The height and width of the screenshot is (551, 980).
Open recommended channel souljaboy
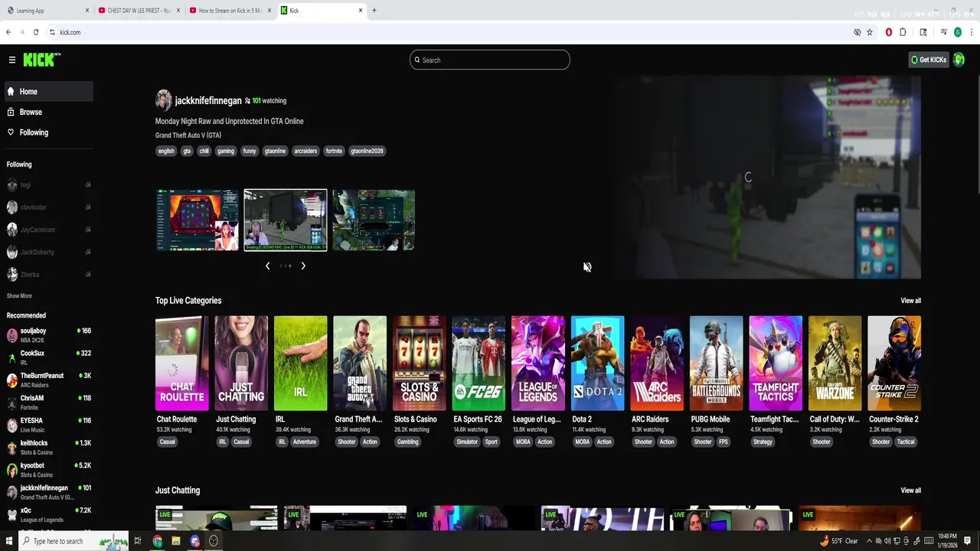pos(49,335)
